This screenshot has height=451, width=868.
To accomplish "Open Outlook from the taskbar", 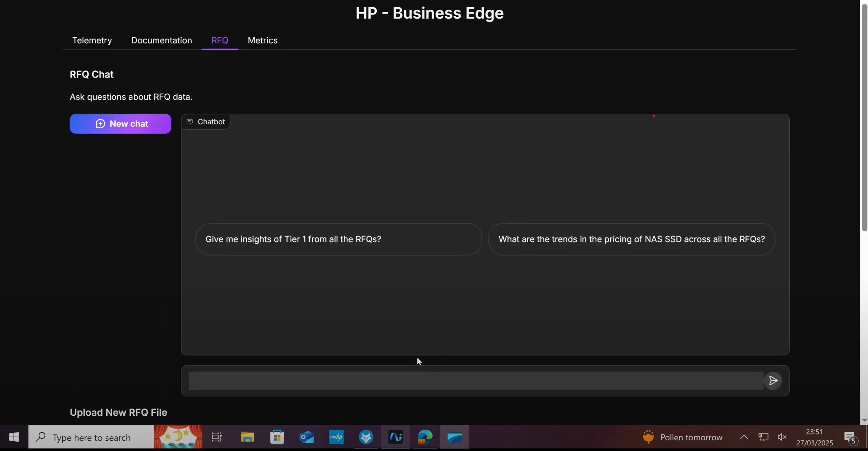I will (307, 437).
